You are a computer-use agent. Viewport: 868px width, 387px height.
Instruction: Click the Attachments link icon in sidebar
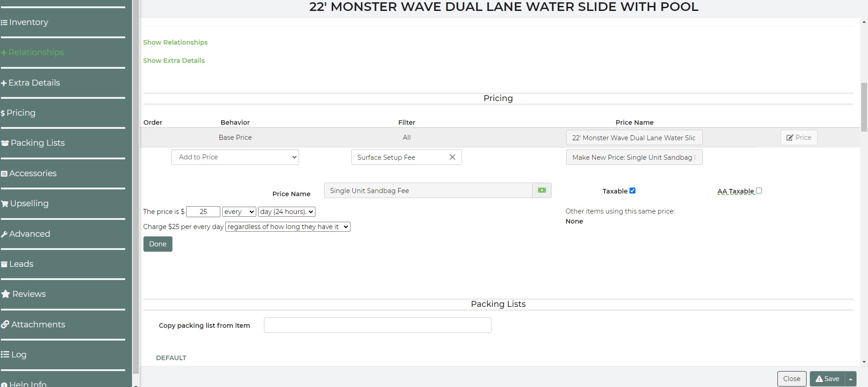(x=5, y=324)
